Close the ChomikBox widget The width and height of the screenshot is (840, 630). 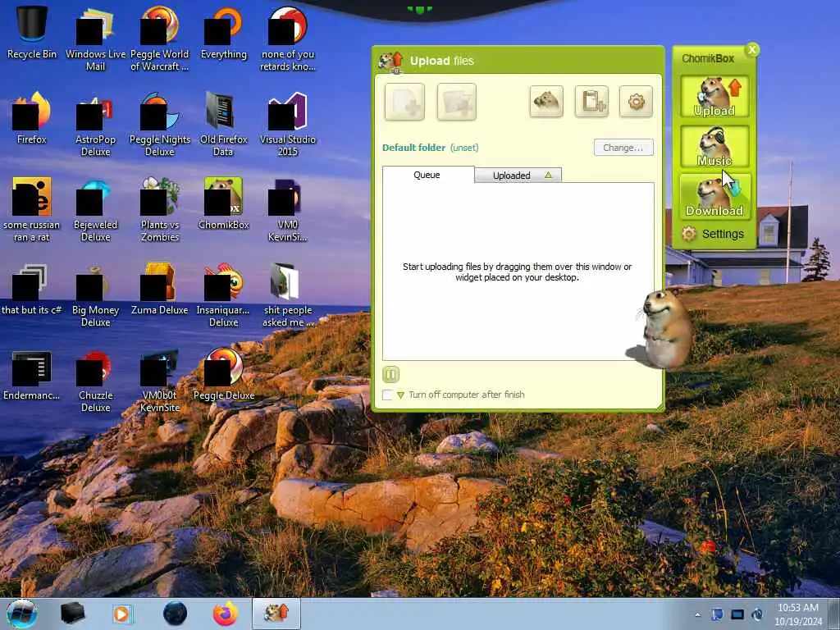pyautogui.click(x=752, y=50)
